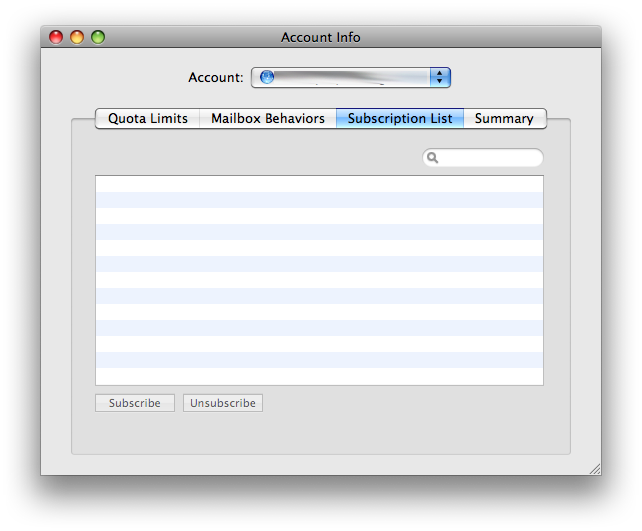Click the Unsubscribe button
The image size is (642, 531).
[x=223, y=403]
